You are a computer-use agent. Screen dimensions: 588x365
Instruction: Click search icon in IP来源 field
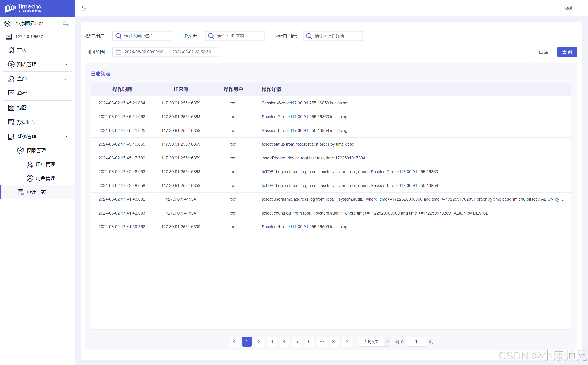click(211, 36)
